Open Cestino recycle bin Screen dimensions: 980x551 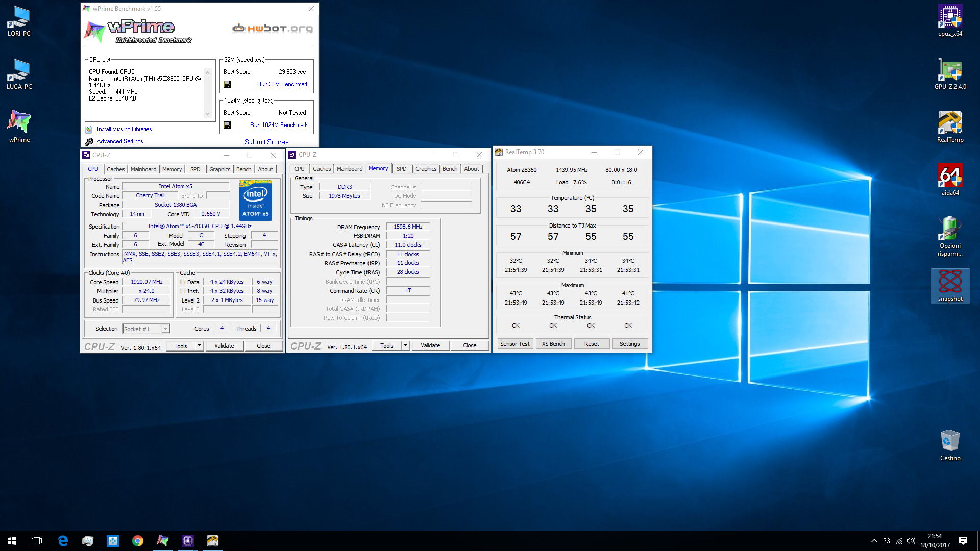pyautogui.click(x=950, y=445)
